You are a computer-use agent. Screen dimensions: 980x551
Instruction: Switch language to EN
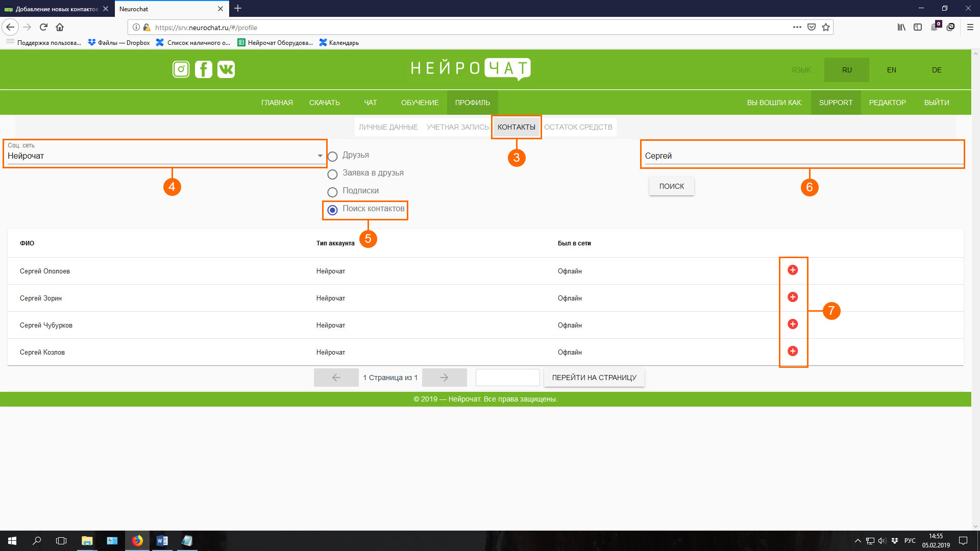[892, 70]
